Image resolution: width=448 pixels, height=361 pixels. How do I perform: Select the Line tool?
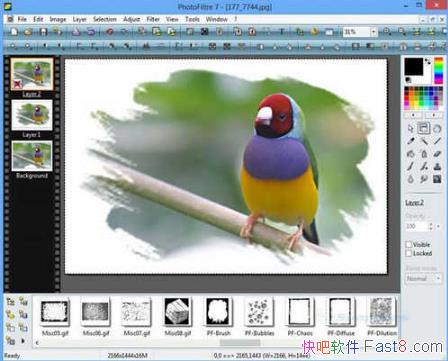[x=437, y=141]
